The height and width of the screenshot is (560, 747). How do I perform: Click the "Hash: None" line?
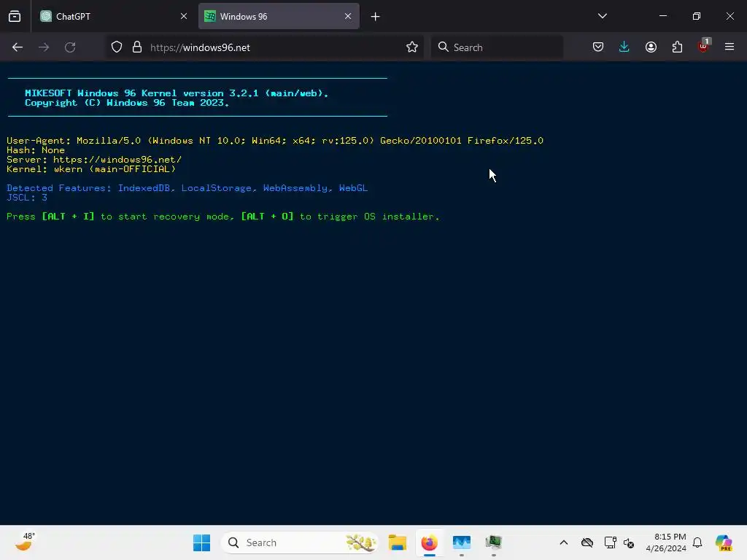(36, 150)
